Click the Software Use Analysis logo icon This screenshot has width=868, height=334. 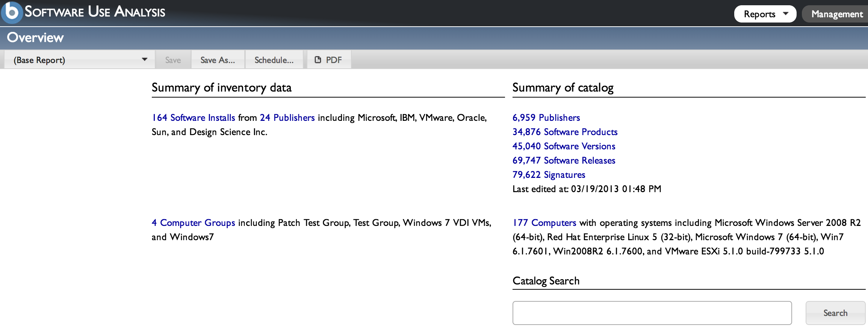[12, 12]
